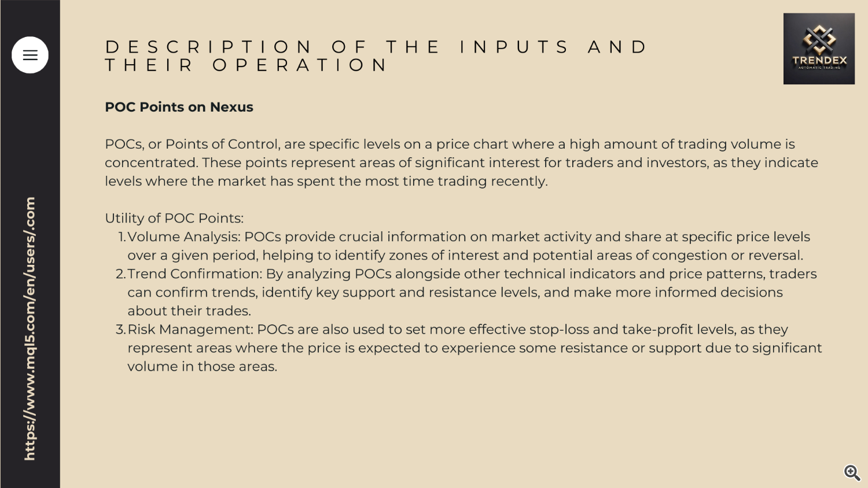Click list number marker '1.'
This screenshot has height=488, width=868.
[122, 236]
